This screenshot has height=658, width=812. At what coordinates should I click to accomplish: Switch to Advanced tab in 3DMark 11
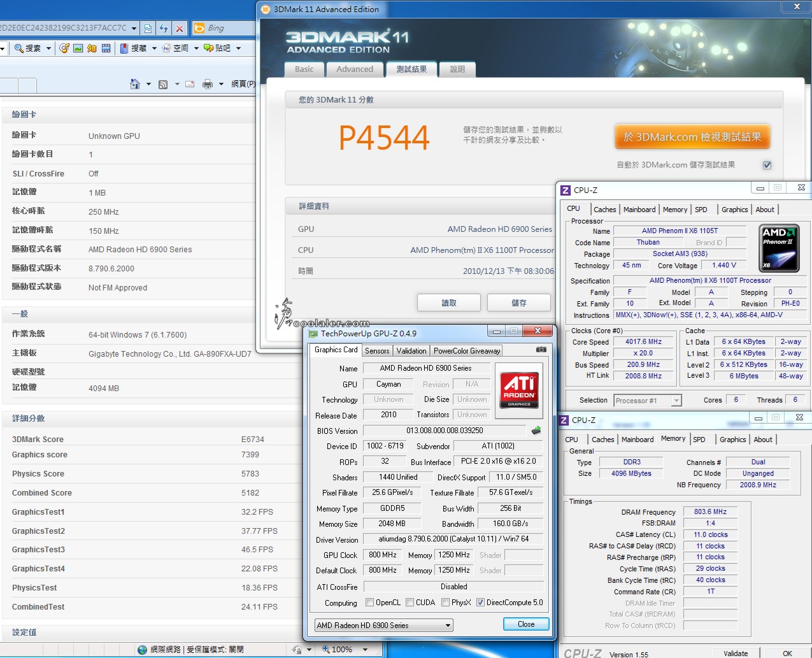[x=355, y=69]
